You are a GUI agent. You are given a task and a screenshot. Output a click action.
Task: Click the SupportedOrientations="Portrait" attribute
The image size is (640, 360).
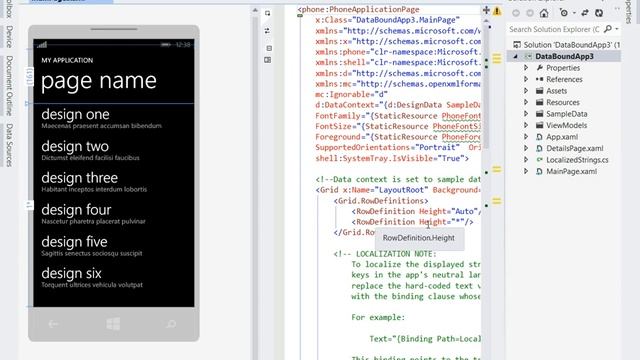387,147
